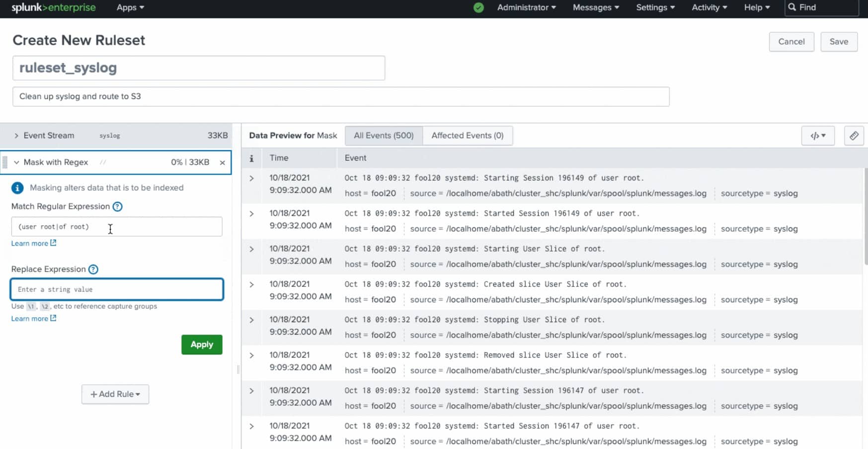Click the help icon beside Match Regular Expression

[x=117, y=206]
